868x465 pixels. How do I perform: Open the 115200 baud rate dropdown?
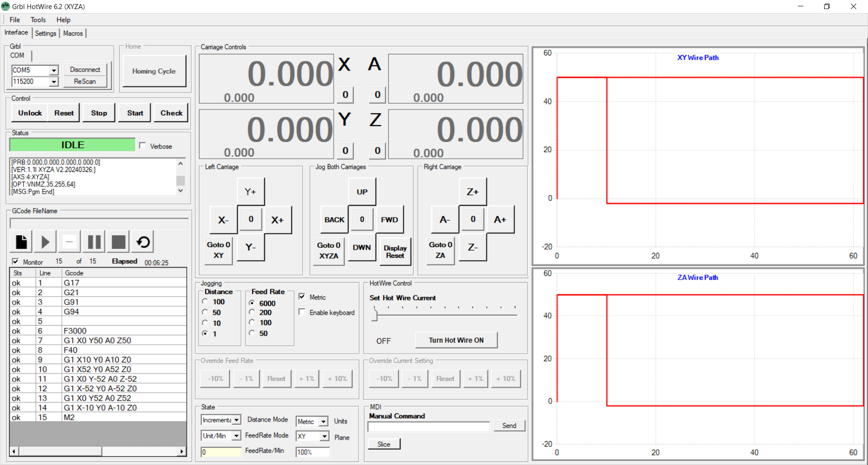[x=54, y=82]
